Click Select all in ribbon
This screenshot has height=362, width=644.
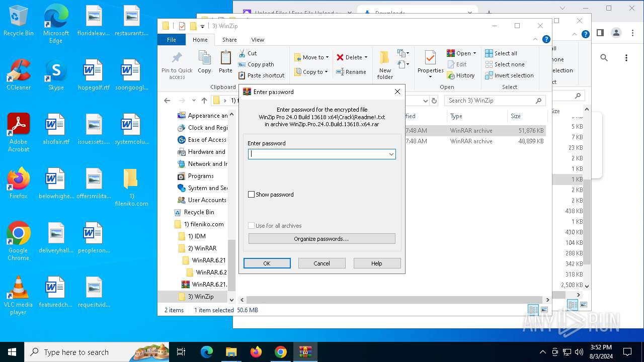coord(501,53)
